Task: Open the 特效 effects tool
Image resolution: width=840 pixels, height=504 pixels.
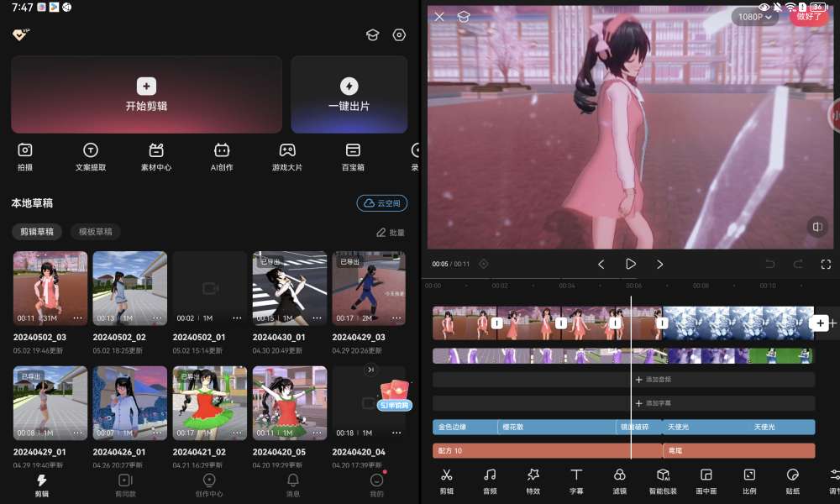Action: (533, 481)
